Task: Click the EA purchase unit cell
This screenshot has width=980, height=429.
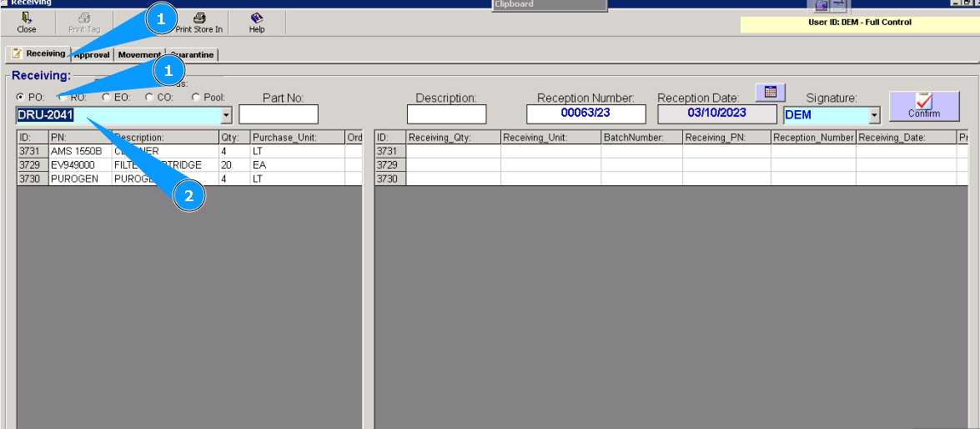Action: click(298, 165)
